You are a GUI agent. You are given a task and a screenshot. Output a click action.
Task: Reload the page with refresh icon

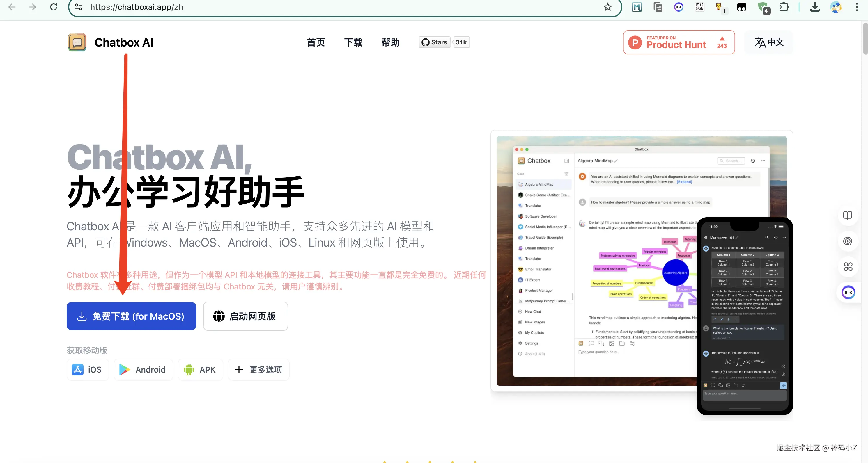tap(54, 7)
